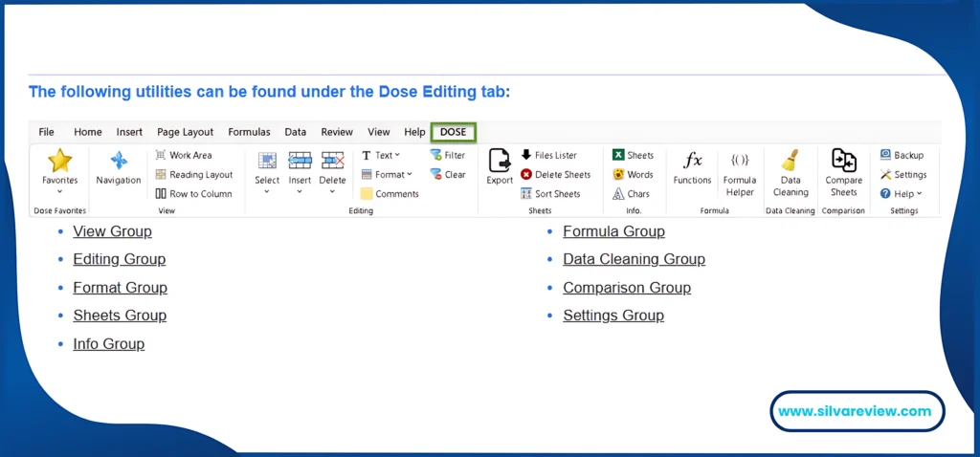The width and height of the screenshot is (980, 457).
Task: Open the Comparison Group link
Action: (x=627, y=288)
